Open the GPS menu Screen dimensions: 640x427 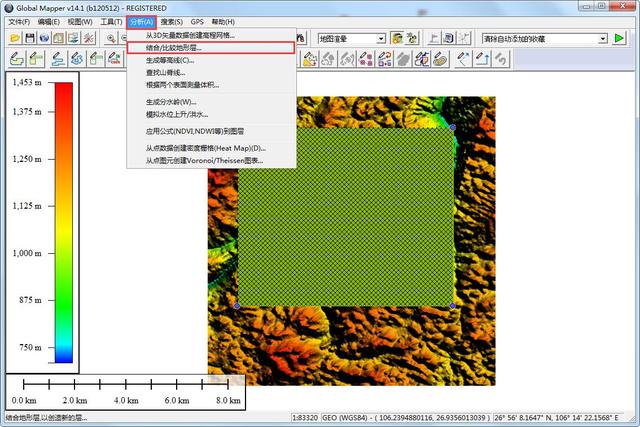197,22
